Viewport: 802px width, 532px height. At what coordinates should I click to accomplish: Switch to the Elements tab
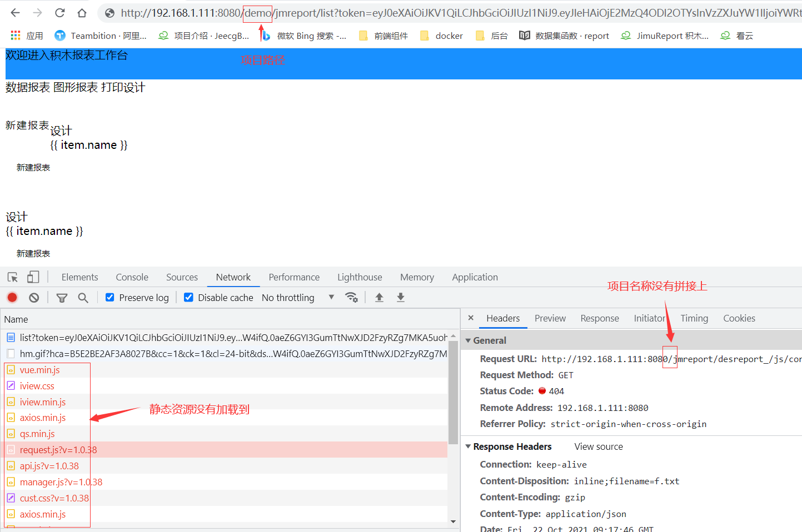(x=79, y=277)
